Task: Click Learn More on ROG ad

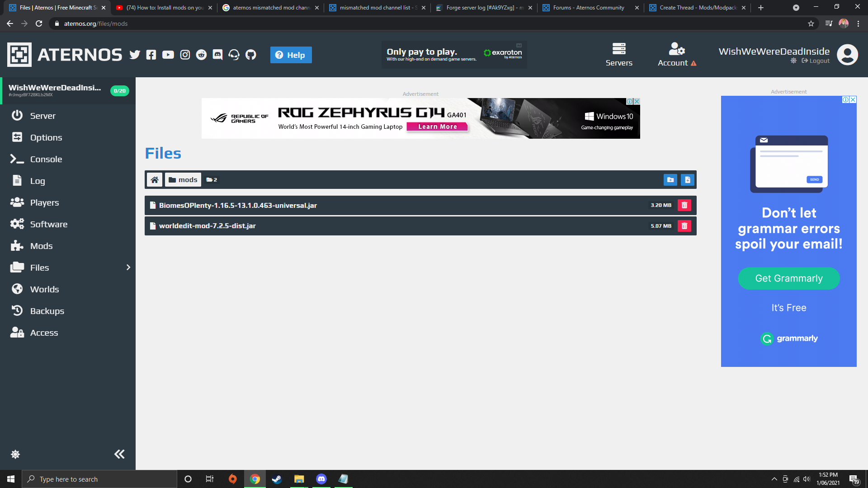Action: point(437,127)
